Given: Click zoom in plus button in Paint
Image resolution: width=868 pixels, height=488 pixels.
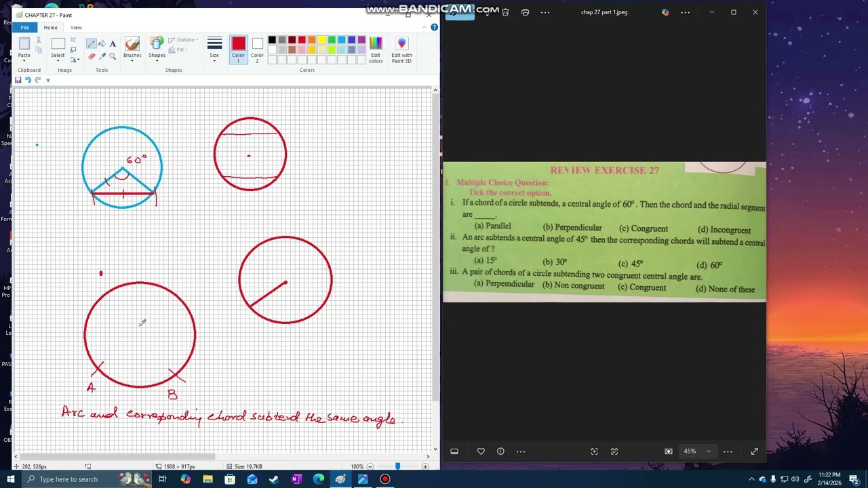Looking at the screenshot, I should (425, 466).
